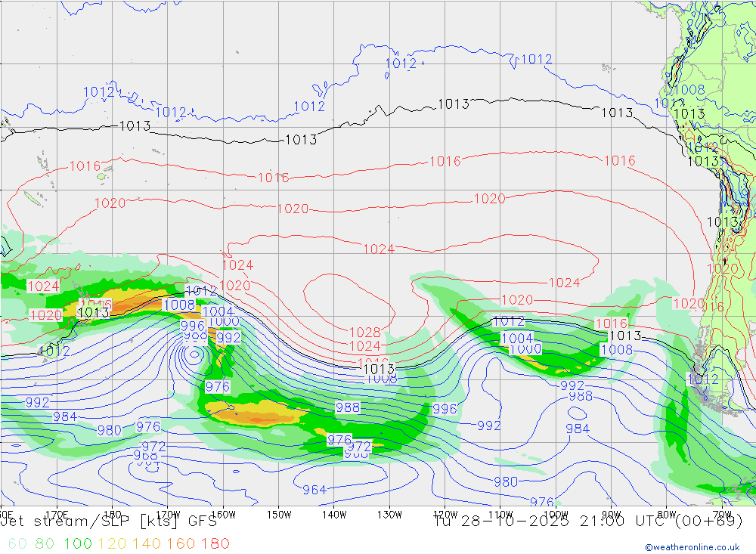Click the 160W longitude label
Viewport: 756px width, 554px height.
[x=223, y=515]
